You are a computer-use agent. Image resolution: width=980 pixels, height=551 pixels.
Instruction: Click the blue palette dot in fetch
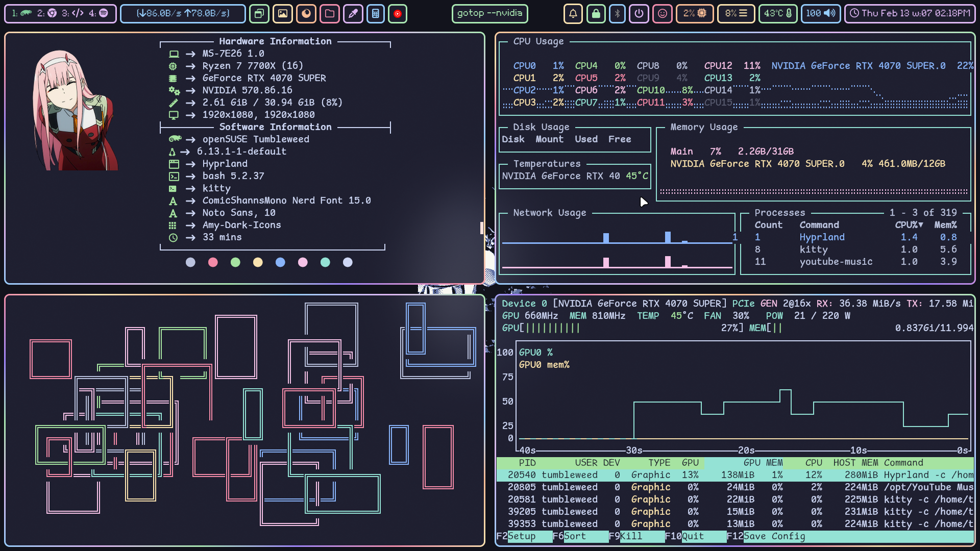pos(280,262)
